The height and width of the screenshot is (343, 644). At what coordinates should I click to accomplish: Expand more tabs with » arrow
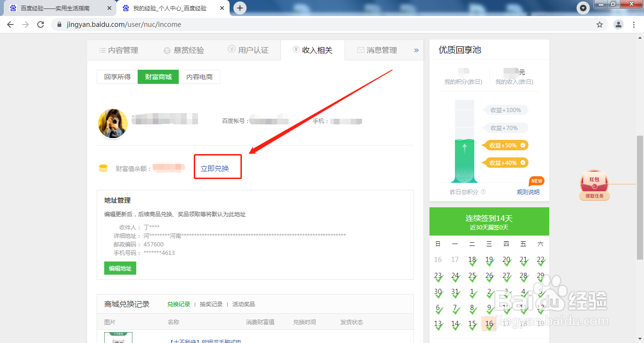[x=416, y=50]
